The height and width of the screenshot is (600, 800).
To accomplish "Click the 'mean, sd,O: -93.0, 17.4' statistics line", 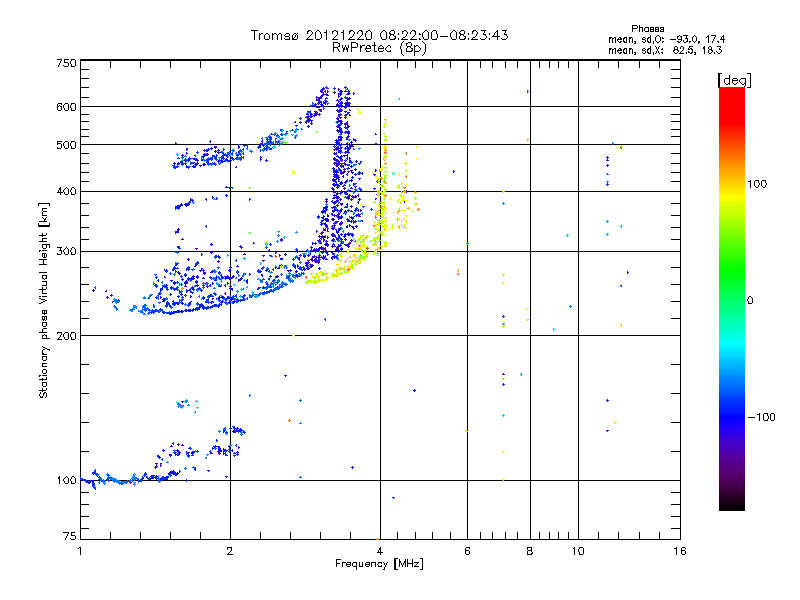I will coord(666,39).
